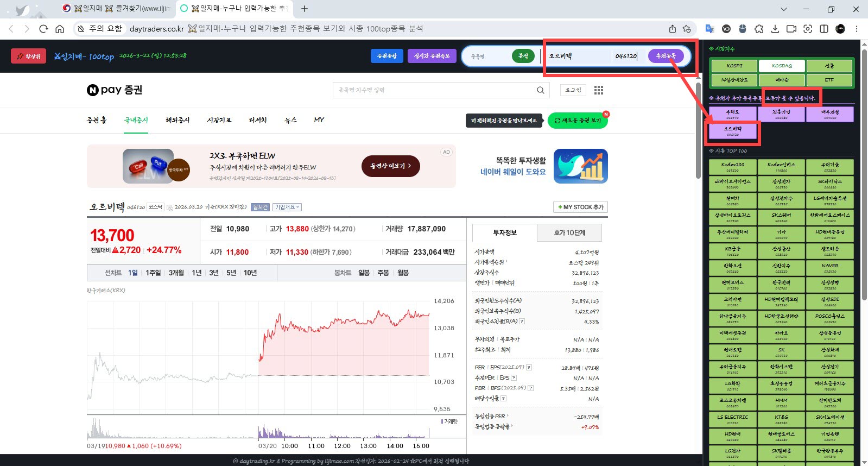Click the blue 증권종합 button

(x=387, y=56)
